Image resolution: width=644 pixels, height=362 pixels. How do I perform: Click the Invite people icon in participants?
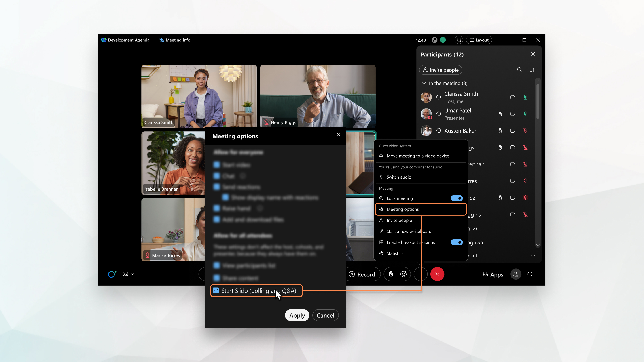441,70
